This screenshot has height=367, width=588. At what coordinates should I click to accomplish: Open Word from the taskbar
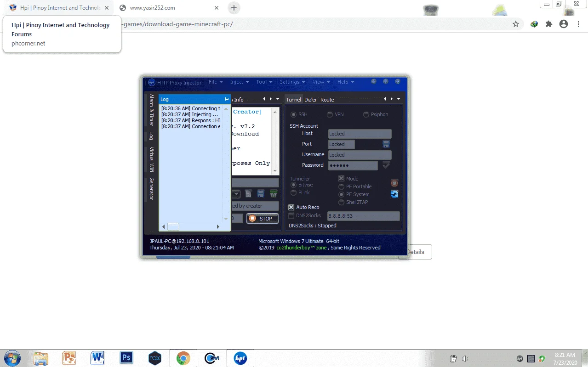coord(97,358)
